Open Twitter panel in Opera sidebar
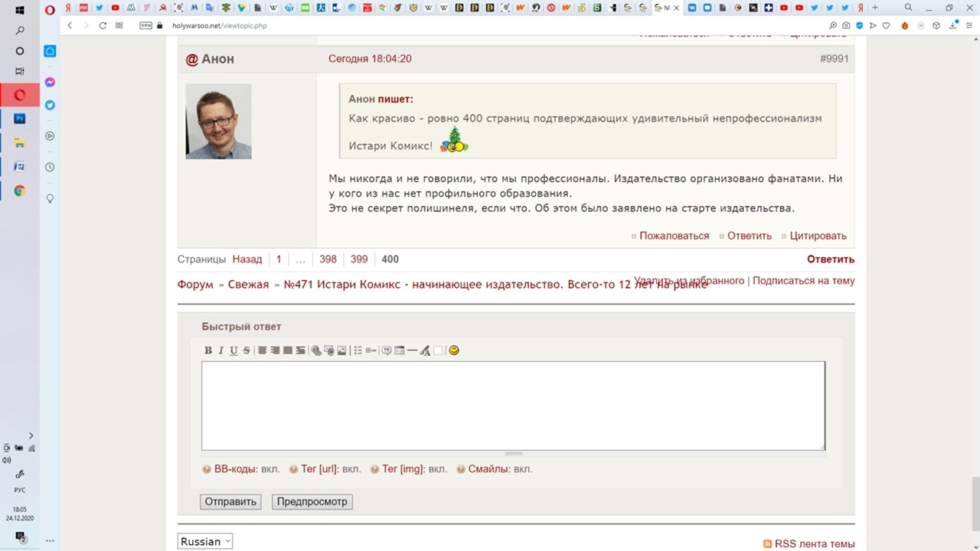980x551 pixels. tap(50, 105)
